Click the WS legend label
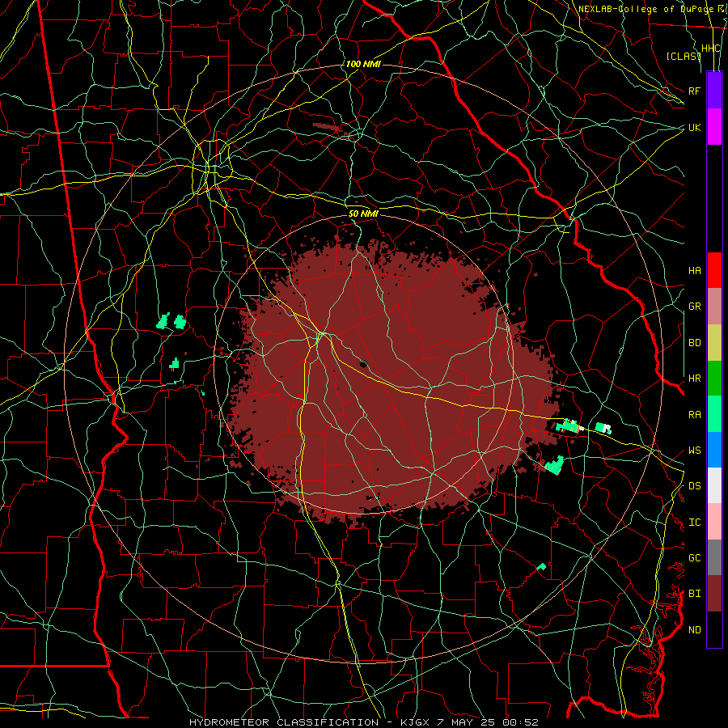Screen dimensions: 728x728 pyautogui.click(x=694, y=451)
